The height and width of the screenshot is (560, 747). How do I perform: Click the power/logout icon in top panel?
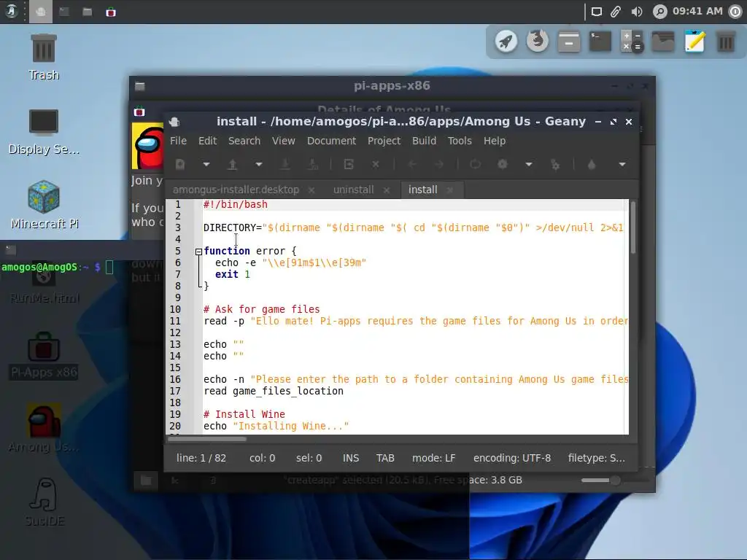(735, 12)
